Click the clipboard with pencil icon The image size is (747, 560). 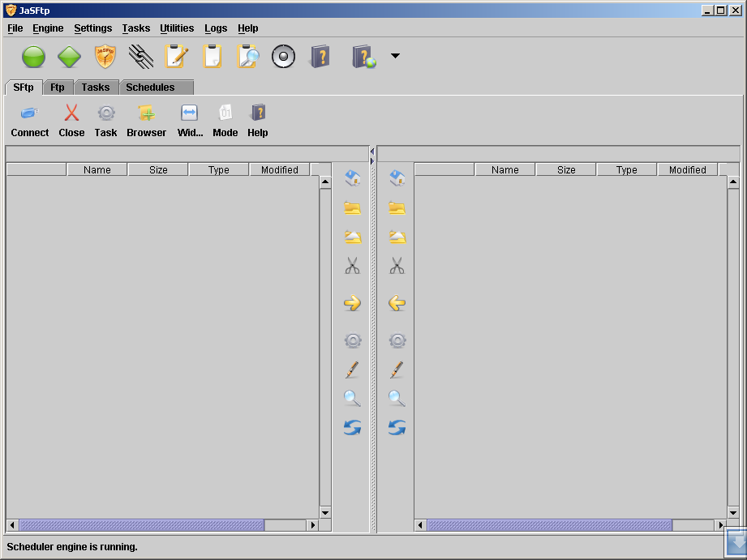coord(177,56)
